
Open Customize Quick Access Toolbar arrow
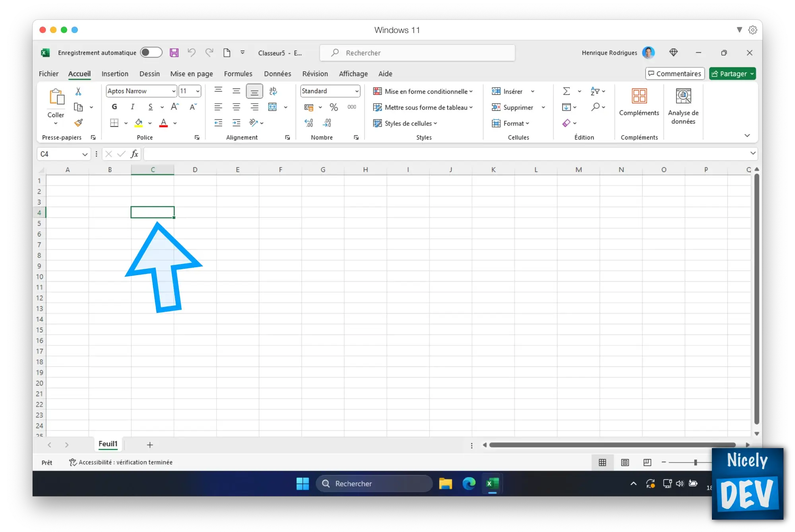[242, 52]
